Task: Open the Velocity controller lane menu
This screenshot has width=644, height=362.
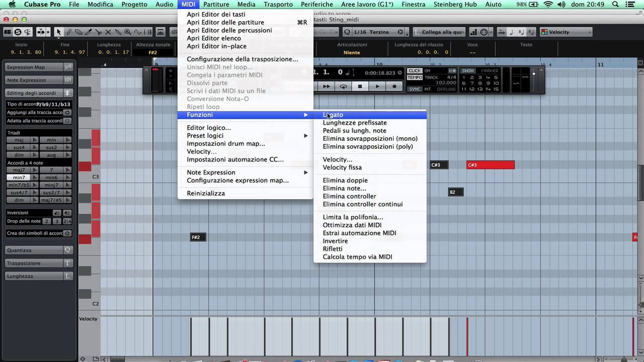Action: [89, 319]
